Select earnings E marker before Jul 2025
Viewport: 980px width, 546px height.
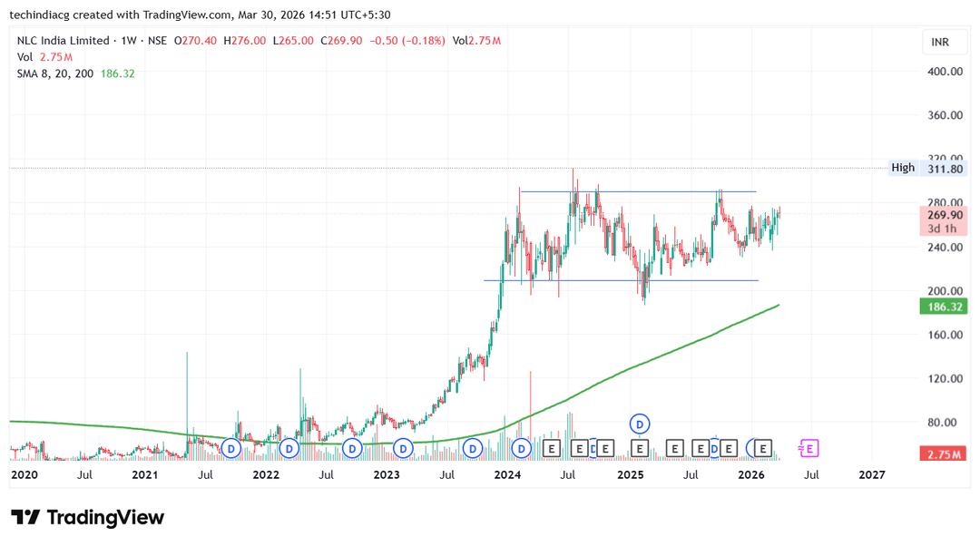click(674, 449)
